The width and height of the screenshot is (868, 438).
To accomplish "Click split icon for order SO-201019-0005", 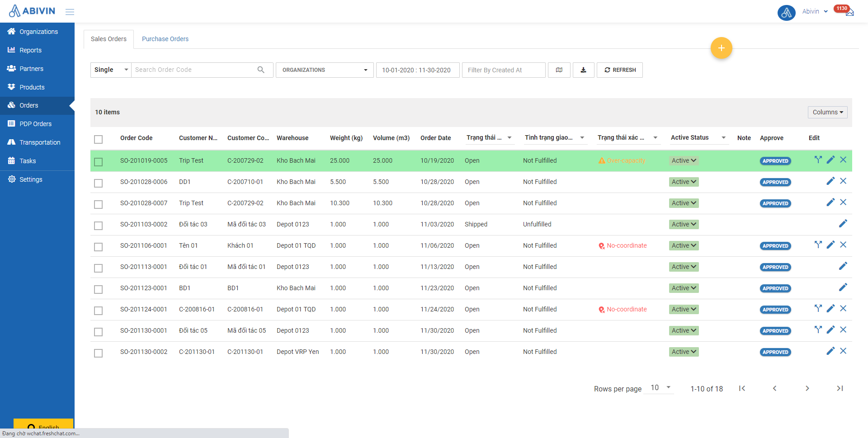I will pyautogui.click(x=818, y=160).
